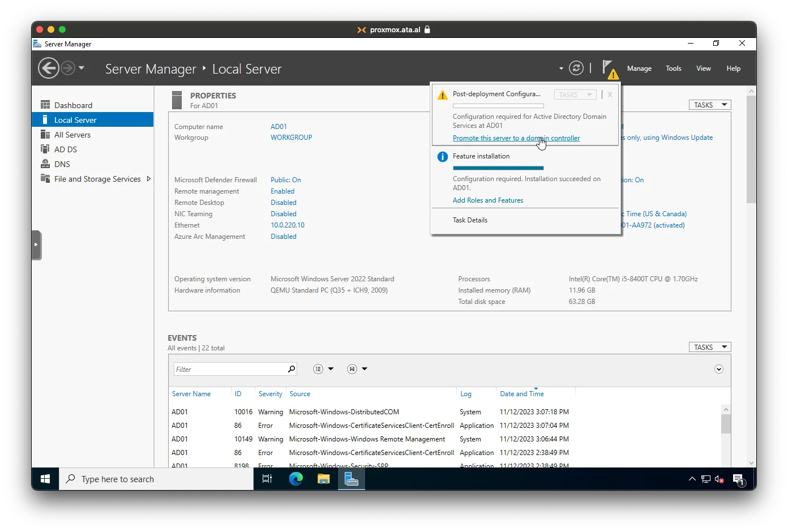This screenshot has height=532, width=788.
Task: Click computer name AD01 link
Action: click(x=279, y=127)
